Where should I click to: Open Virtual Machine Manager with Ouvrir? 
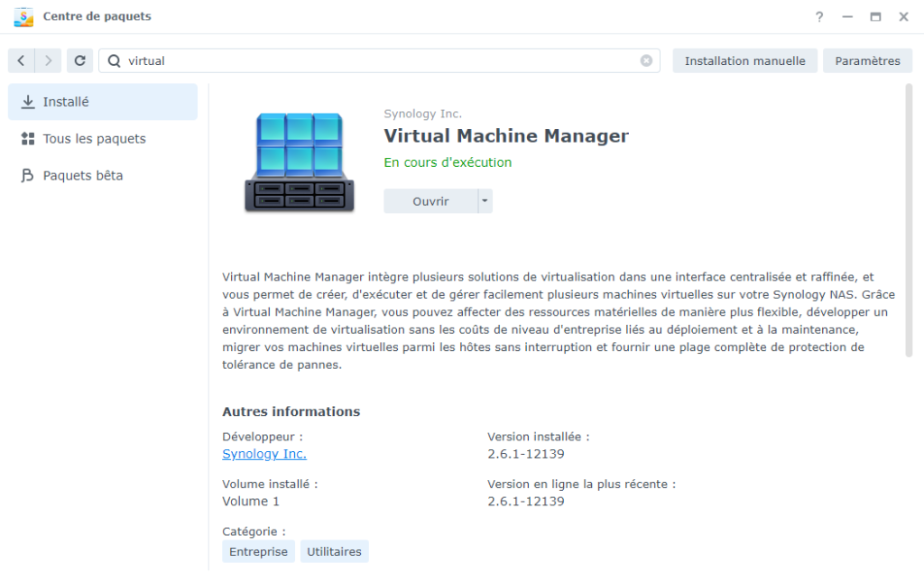[430, 201]
